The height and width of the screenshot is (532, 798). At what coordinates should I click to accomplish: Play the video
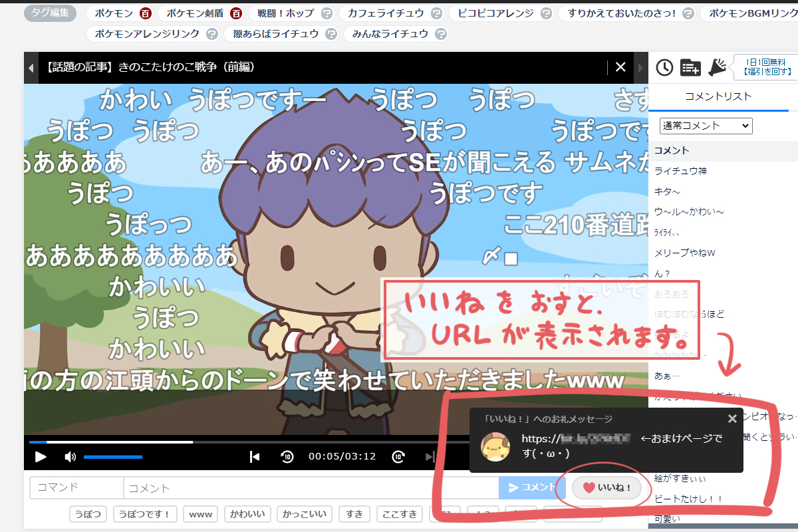[x=41, y=456]
